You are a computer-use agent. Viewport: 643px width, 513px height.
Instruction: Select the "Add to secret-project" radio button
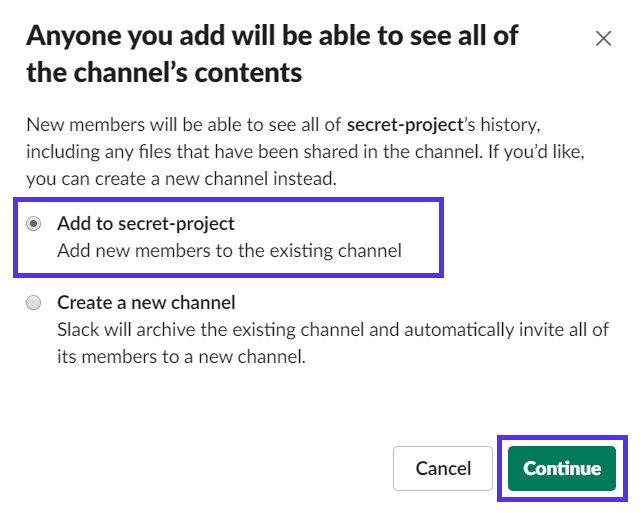[x=34, y=224]
